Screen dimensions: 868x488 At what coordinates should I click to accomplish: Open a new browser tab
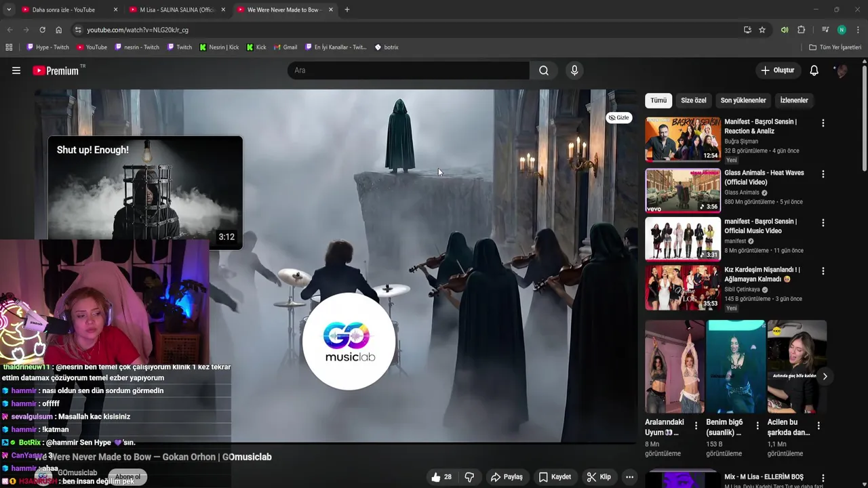(x=347, y=9)
